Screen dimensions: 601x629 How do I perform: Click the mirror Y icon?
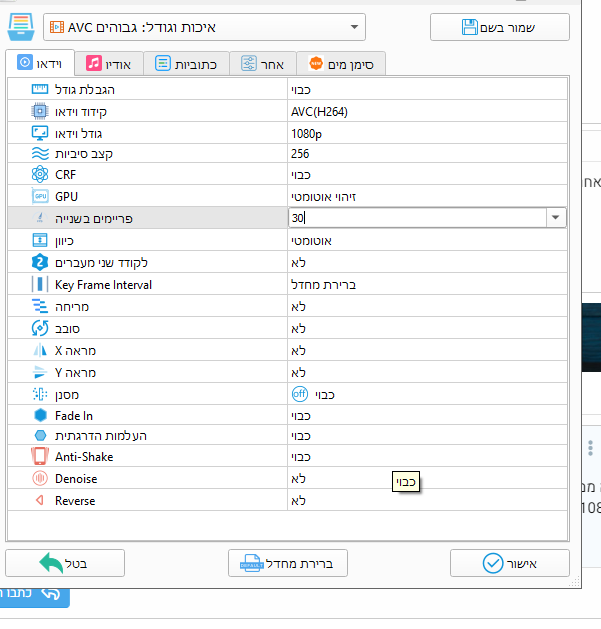[40, 372]
